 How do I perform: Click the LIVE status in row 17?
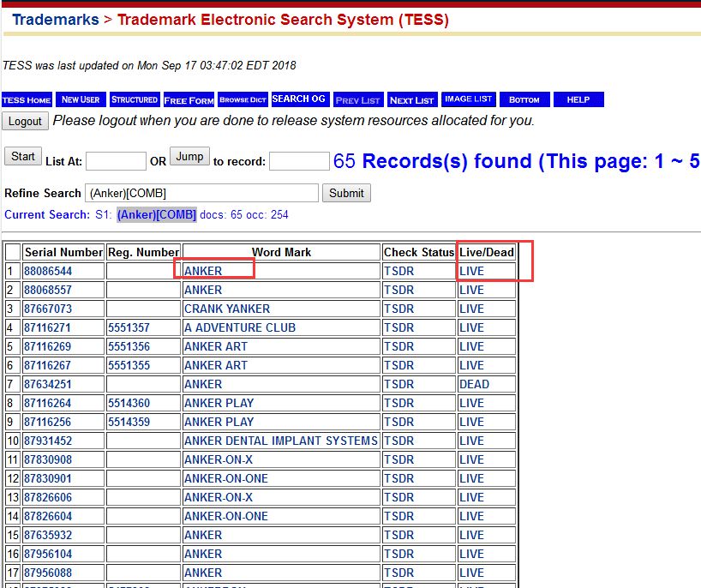(471, 573)
